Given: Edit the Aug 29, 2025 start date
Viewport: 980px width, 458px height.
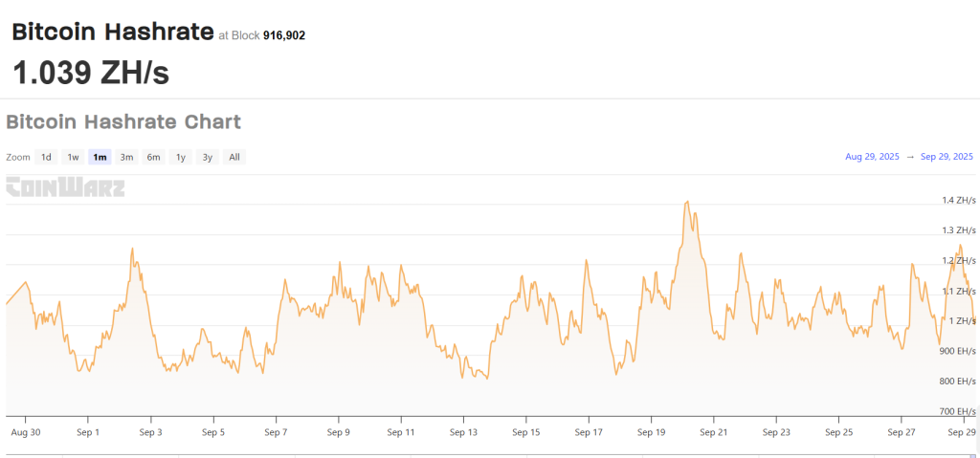Looking at the screenshot, I should coord(872,157).
